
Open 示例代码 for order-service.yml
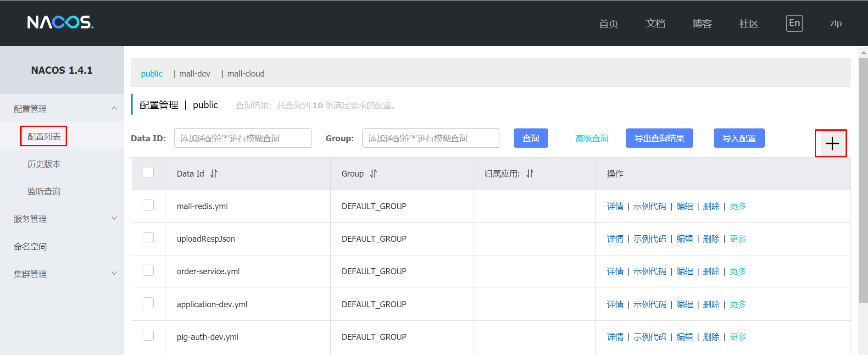(650, 272)
